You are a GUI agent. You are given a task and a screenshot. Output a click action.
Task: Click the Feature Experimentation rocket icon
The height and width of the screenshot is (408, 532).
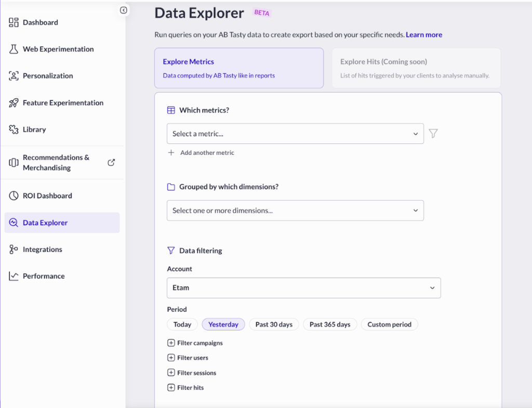[x=14, y=103]
